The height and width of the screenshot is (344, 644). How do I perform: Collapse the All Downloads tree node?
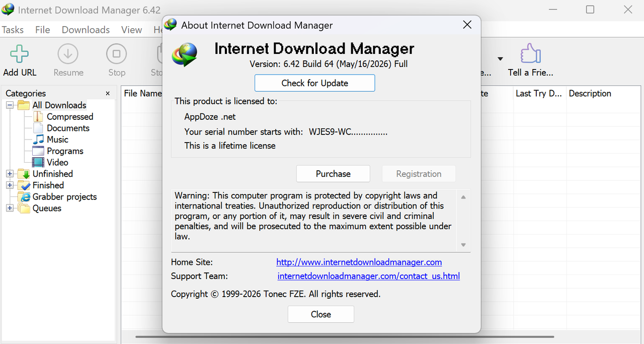10,105
